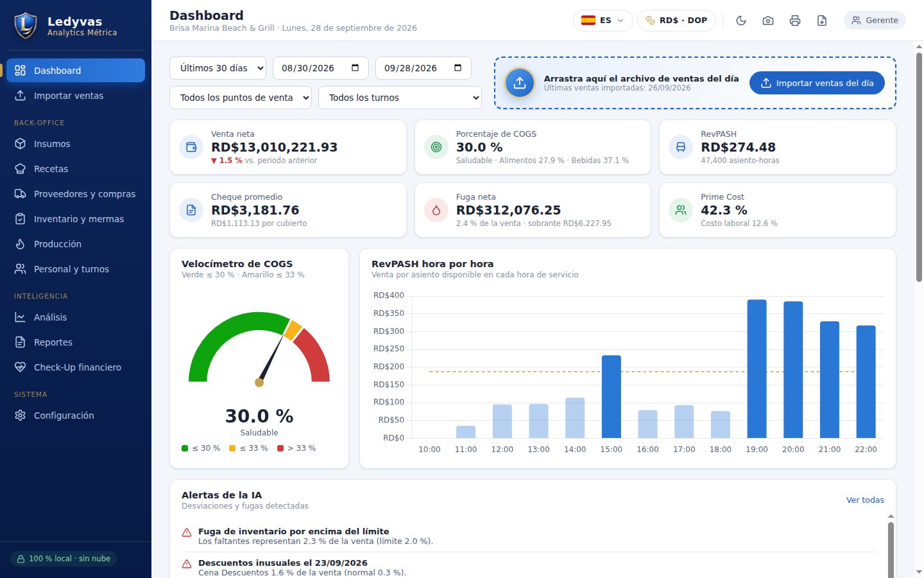
Task: Download report using file export icon
Action: pos(822,21)
